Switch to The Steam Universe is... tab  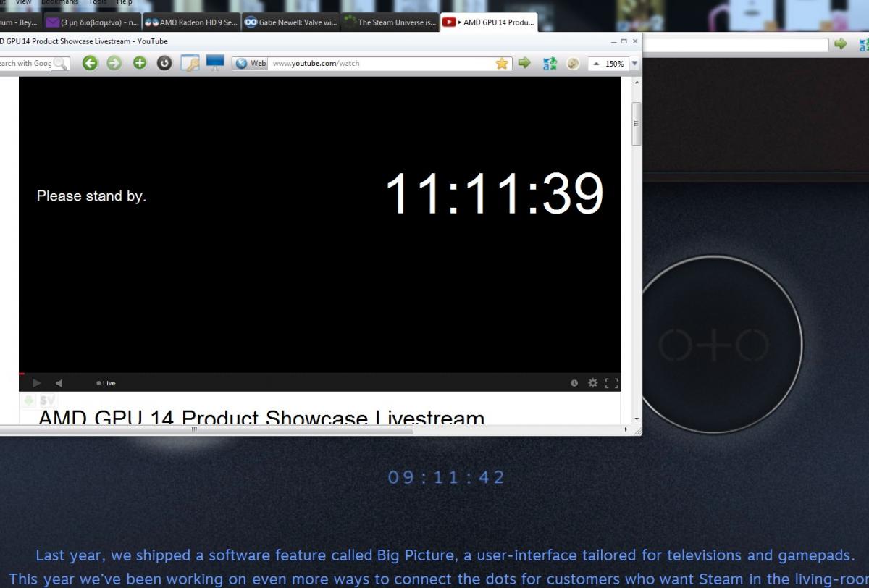tap(390, 22)
